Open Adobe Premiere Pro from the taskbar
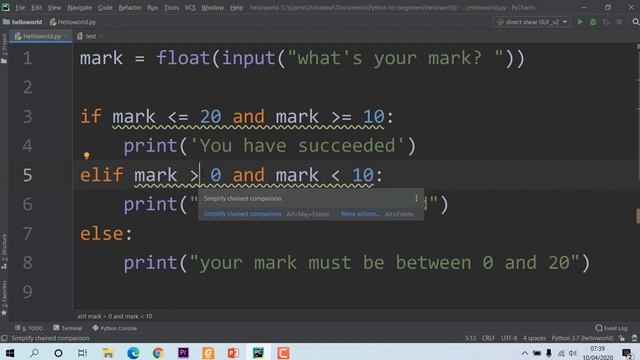 pos(183,353)
